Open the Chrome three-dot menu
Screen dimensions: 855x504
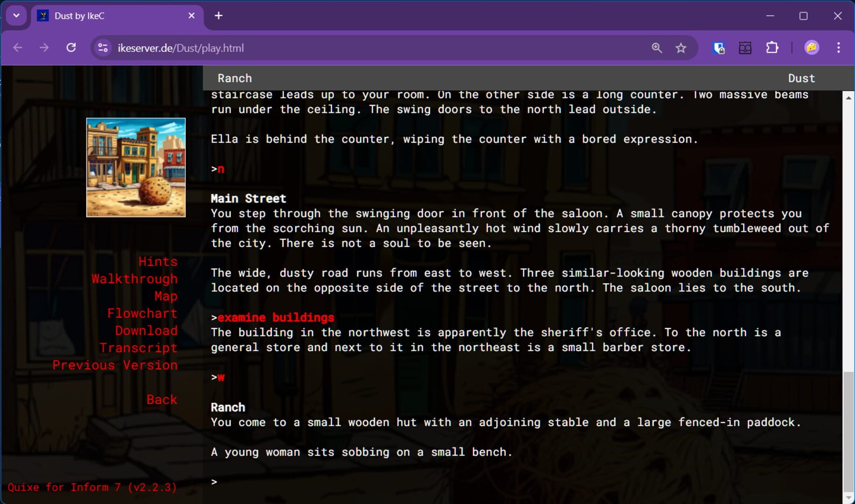839,47
